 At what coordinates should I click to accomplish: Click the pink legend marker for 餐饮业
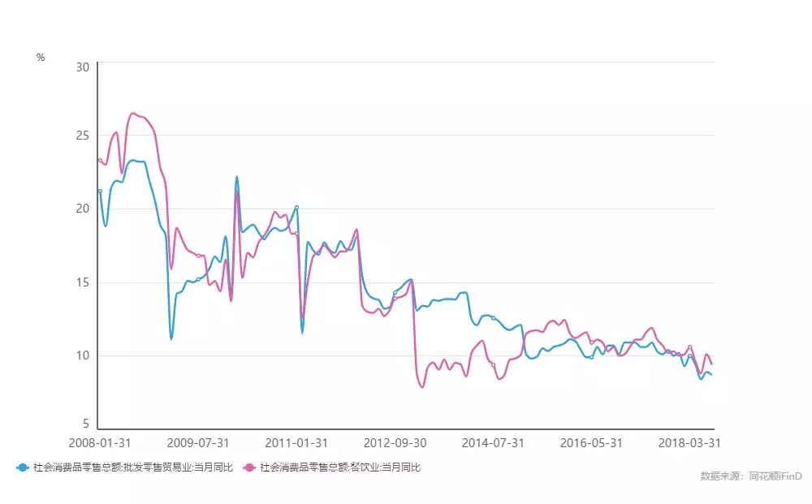pos(250,467)
